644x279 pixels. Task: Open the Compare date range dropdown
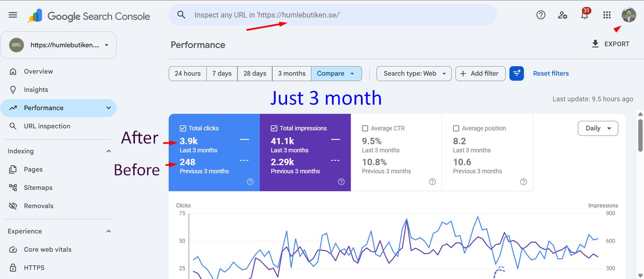pos(336,73)
